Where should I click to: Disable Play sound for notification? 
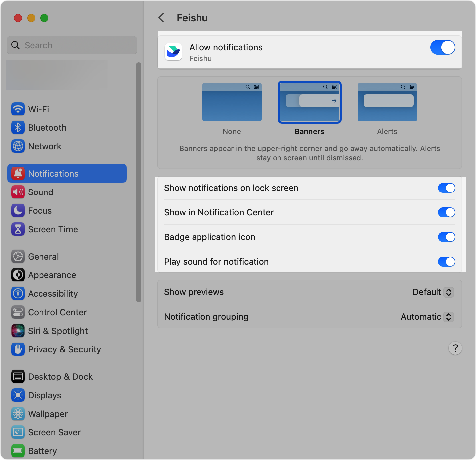click(x=446, y=262)
